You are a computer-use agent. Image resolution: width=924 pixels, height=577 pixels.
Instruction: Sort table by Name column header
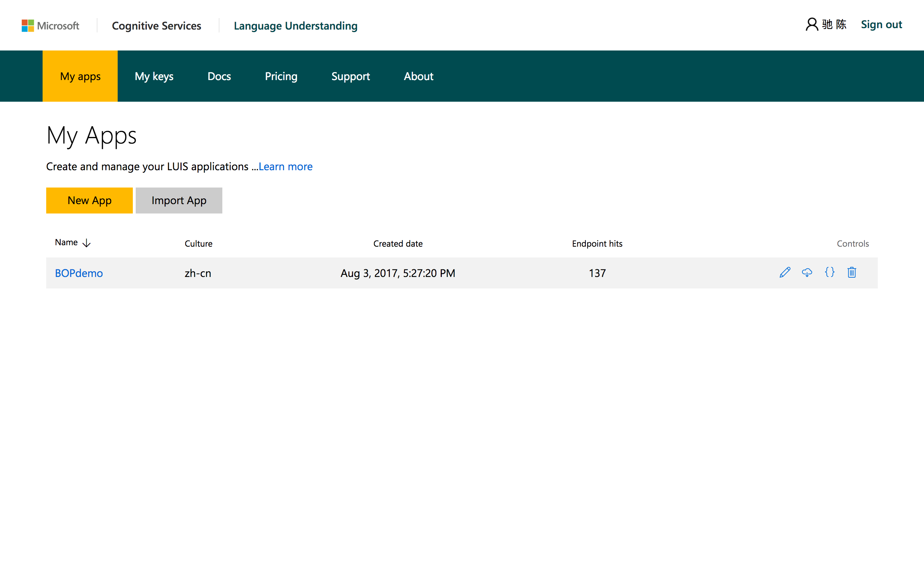66,242
